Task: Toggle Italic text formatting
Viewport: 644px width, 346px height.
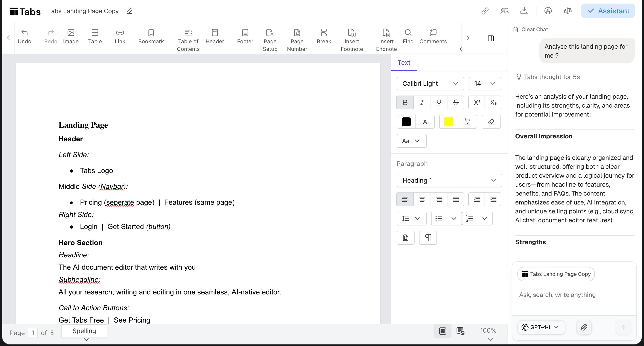Action: (x=422, y=102)
